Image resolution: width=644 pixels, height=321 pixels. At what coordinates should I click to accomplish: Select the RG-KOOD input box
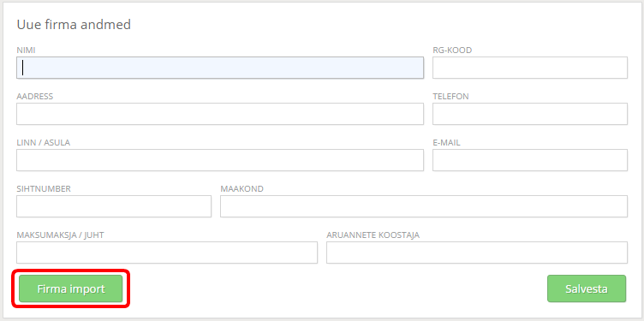[x=530, y=68]
